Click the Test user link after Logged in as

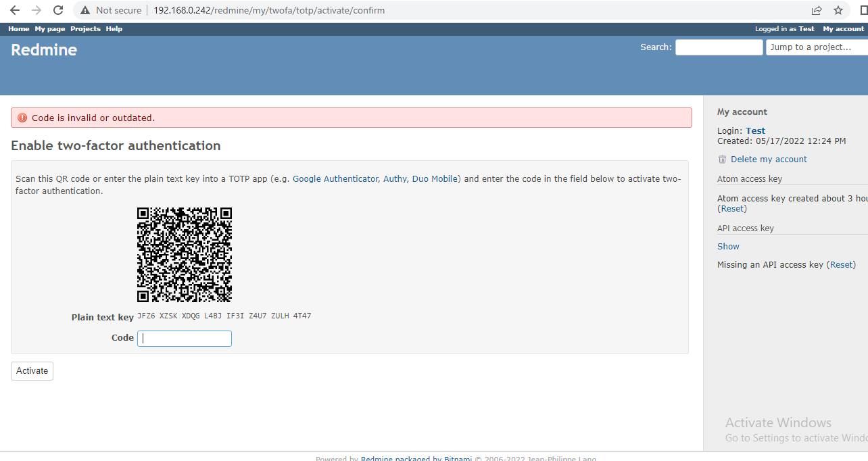tap(806, 29)
